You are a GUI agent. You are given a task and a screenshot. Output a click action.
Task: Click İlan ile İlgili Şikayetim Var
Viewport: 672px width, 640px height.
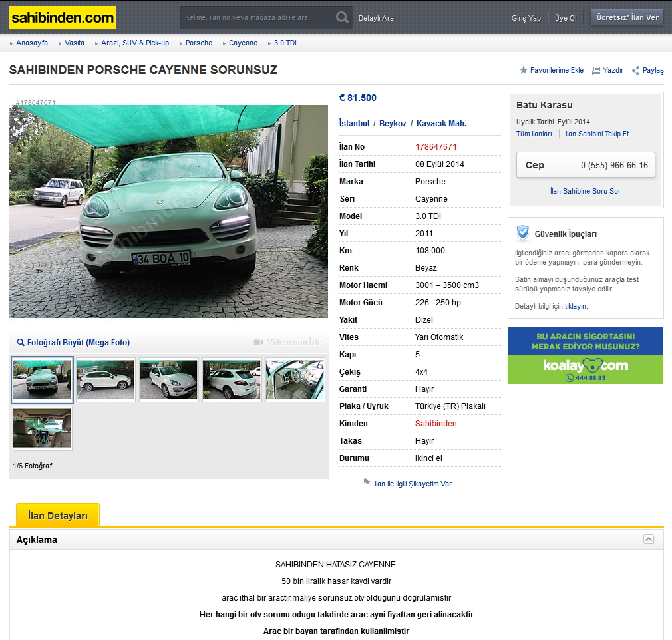pos(413,484)
